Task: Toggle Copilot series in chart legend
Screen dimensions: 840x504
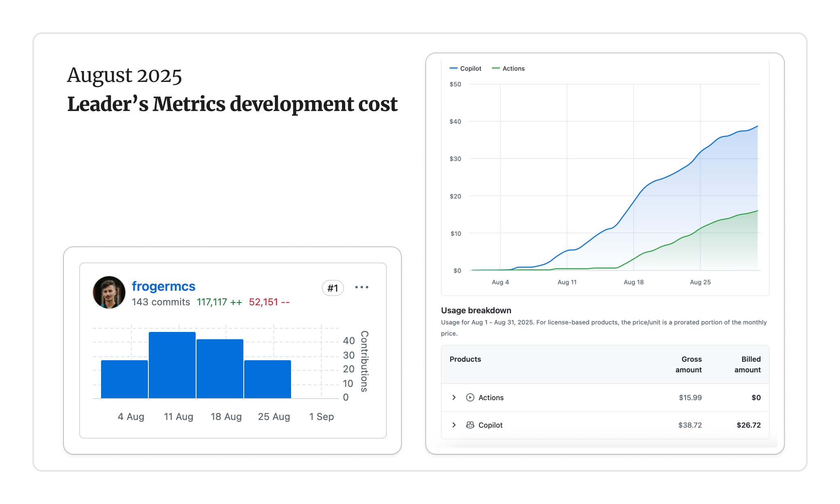Action: (471, 69)
